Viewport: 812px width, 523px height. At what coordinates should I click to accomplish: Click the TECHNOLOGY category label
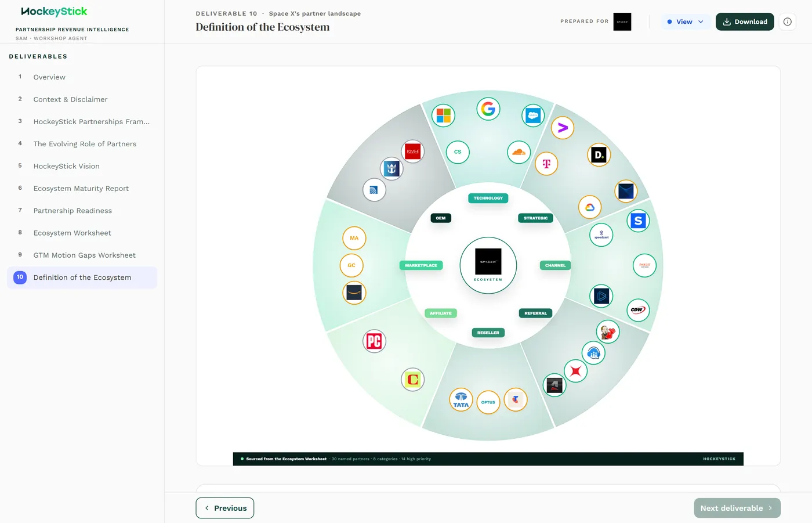pos(488,198)
